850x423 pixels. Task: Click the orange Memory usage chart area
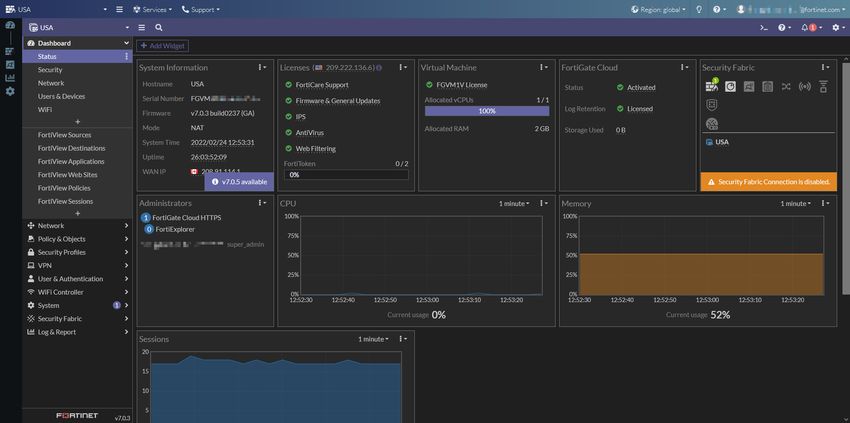point(701,274)
